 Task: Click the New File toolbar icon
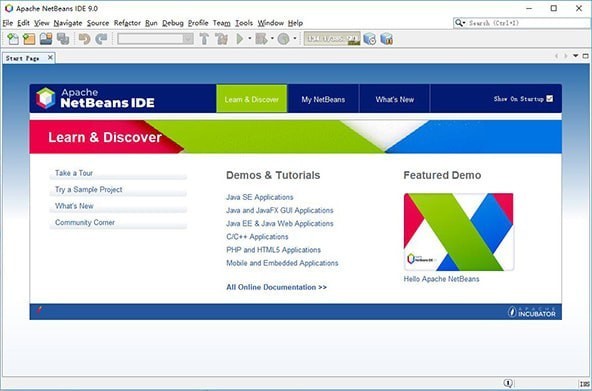point(13,39)
